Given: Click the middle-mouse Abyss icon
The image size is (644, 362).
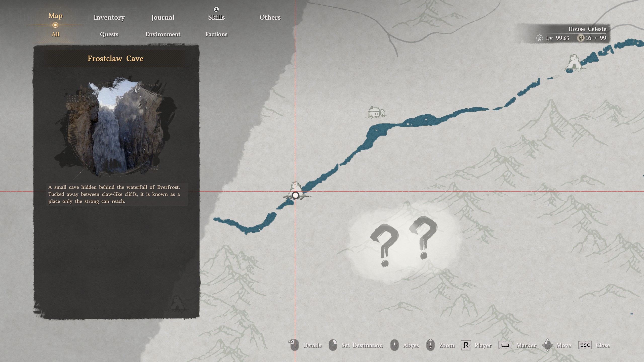Looking at the screenshot, I should [394, 345].
